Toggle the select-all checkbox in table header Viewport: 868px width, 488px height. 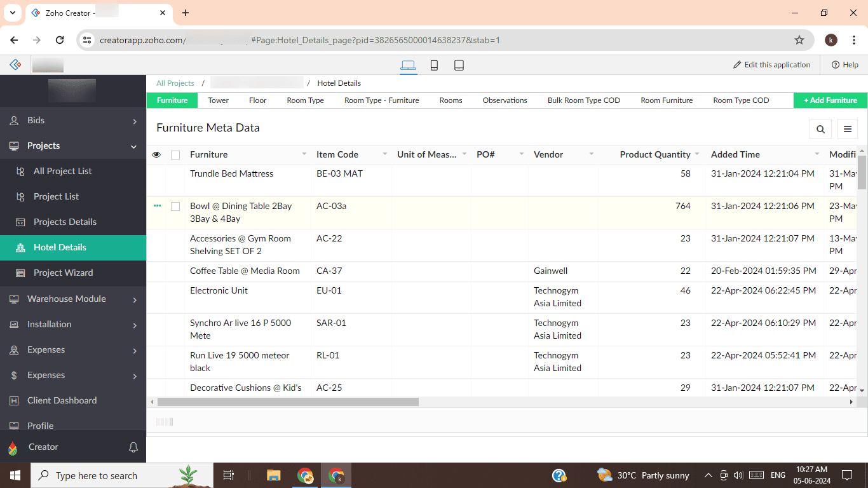(175, 155)
